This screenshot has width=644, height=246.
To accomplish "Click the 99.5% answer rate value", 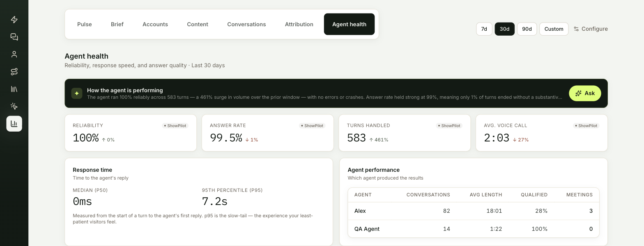I will click(226, 138).
